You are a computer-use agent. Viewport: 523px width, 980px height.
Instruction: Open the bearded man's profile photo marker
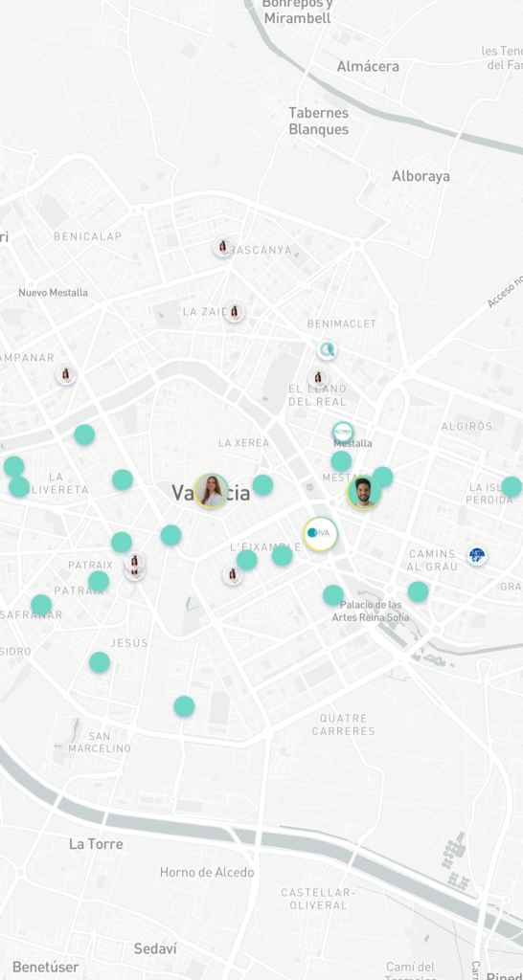(364, 493)
